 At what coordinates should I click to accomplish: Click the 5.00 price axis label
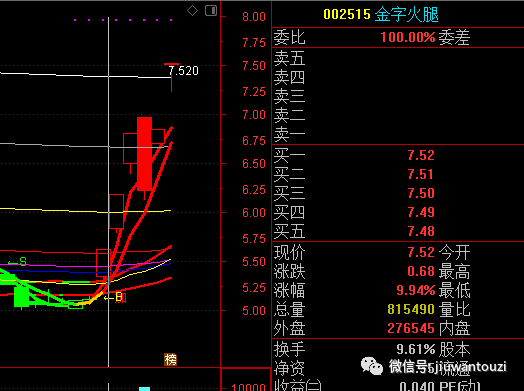[254, 310]
